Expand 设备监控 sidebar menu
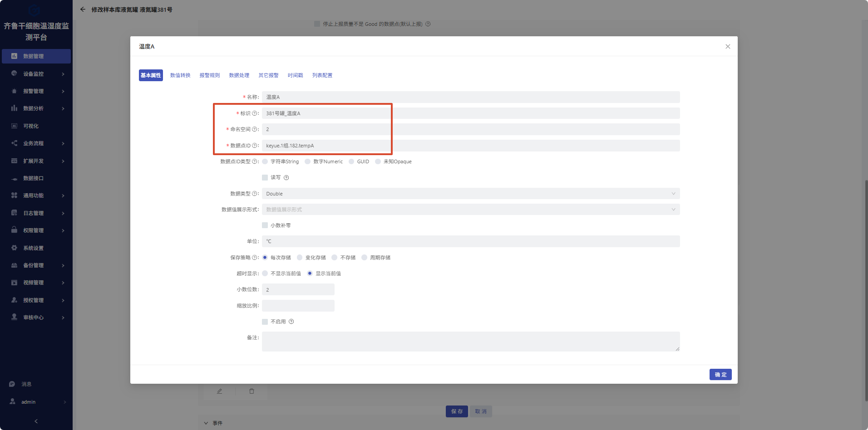This screenshot has width=868, height=430. click(x=36, y=74)
